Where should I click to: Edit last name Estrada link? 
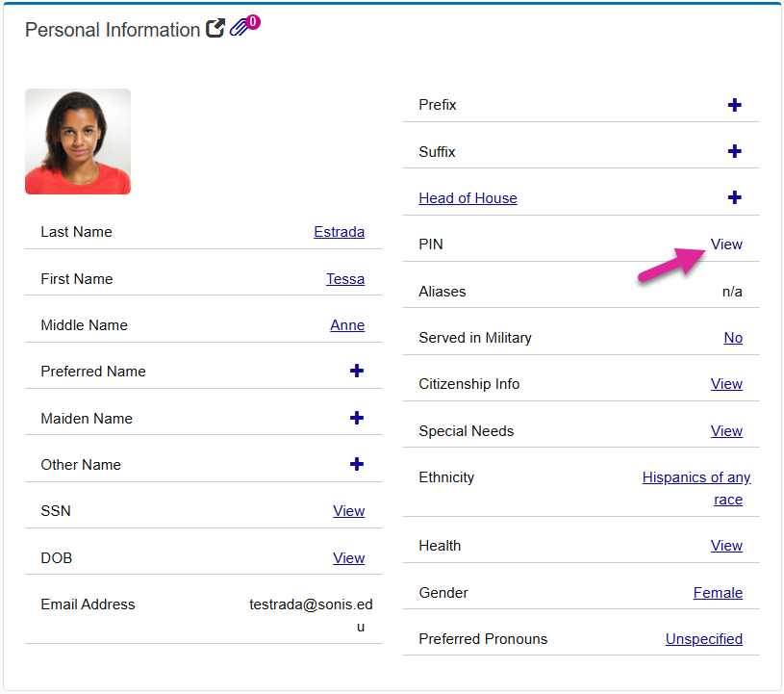[x=339, y=232]
